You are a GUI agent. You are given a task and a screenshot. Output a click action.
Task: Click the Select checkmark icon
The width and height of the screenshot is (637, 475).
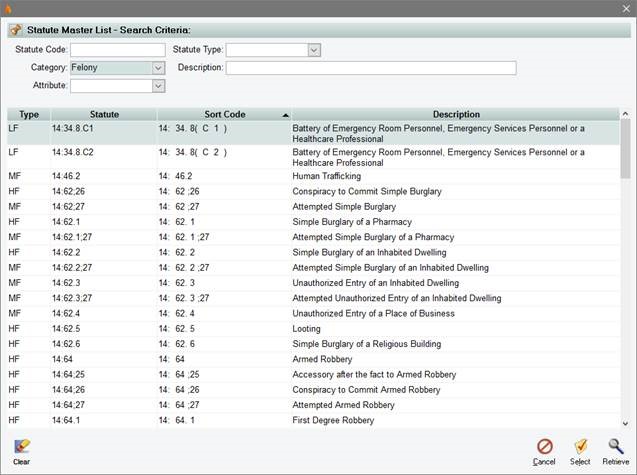pos(580,447)
